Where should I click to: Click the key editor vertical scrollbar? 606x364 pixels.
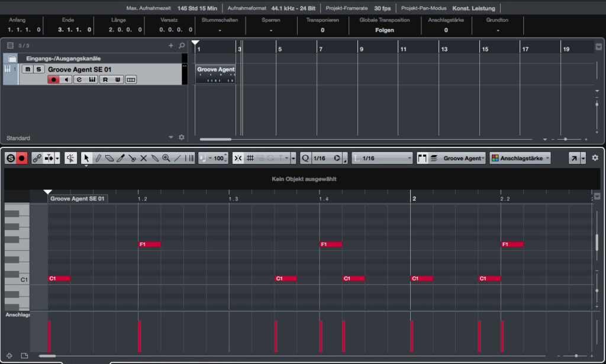[x=597, y=242]
